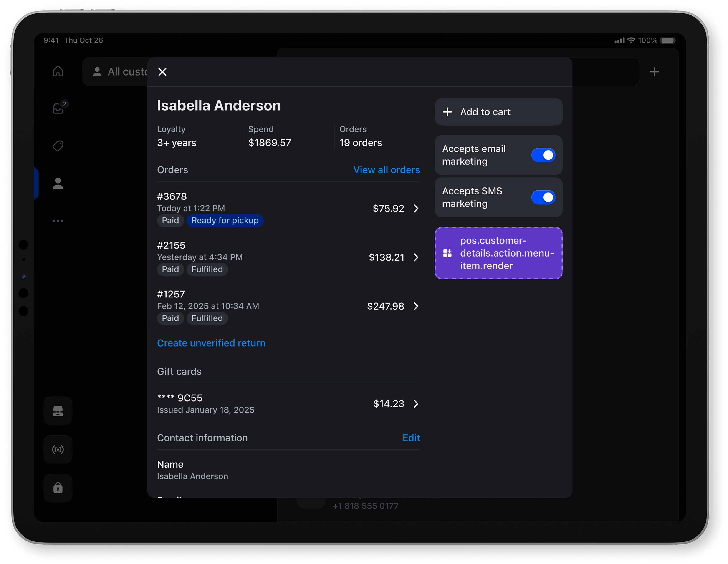This screenshot has width=728, height=564.
Task: Click the plus icon in Add to cart
Action: pyautogui.click(x=447, y=112)
